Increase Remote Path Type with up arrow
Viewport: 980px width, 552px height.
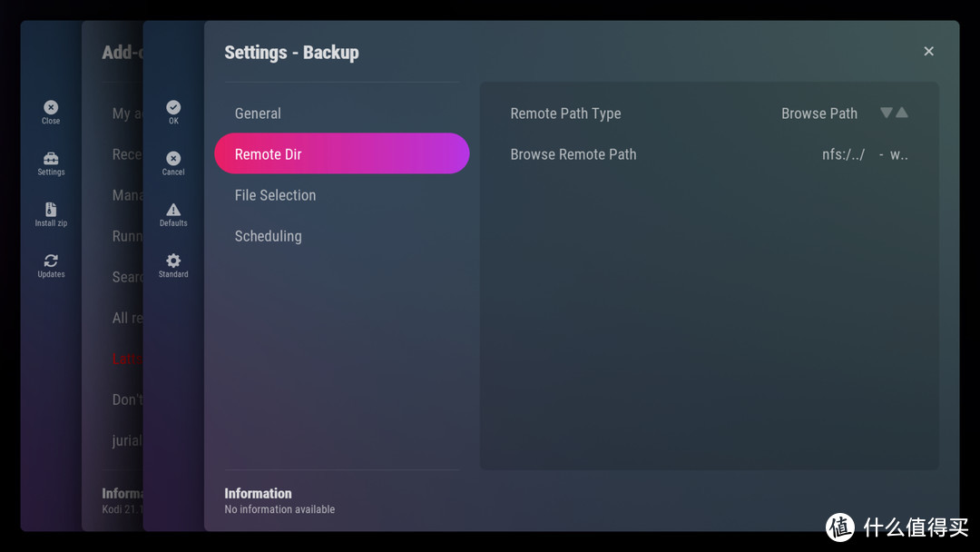pos(902,113)
